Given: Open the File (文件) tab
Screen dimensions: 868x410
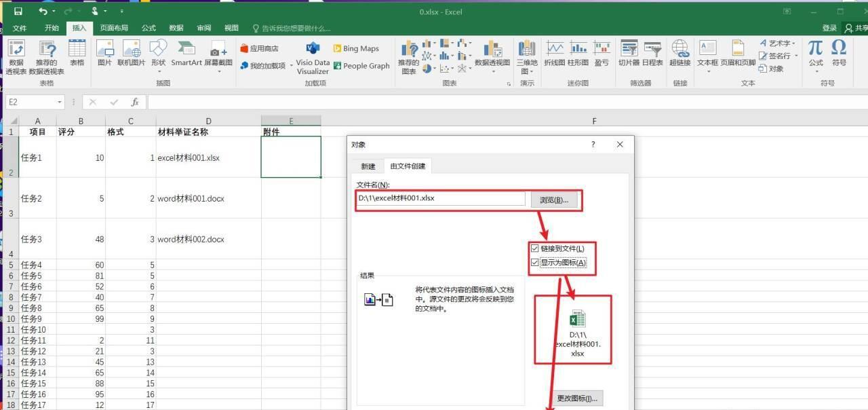Looking at the screenshot, I should [20, 28].
